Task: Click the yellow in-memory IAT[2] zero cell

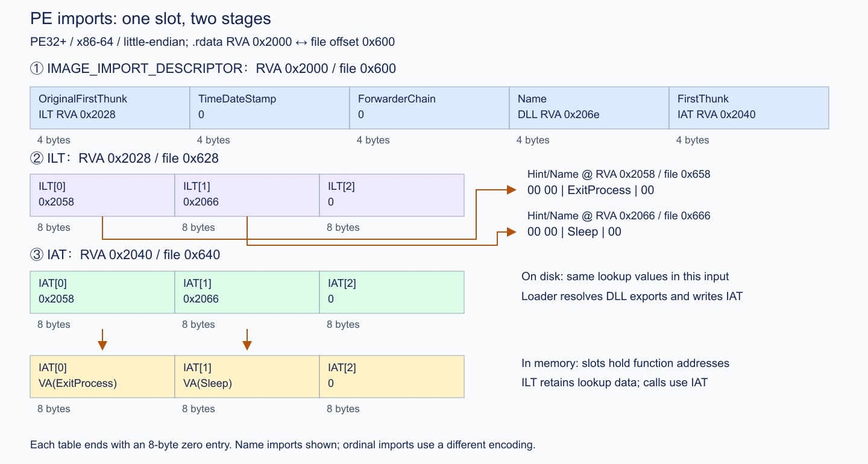Action: [392, 377]
